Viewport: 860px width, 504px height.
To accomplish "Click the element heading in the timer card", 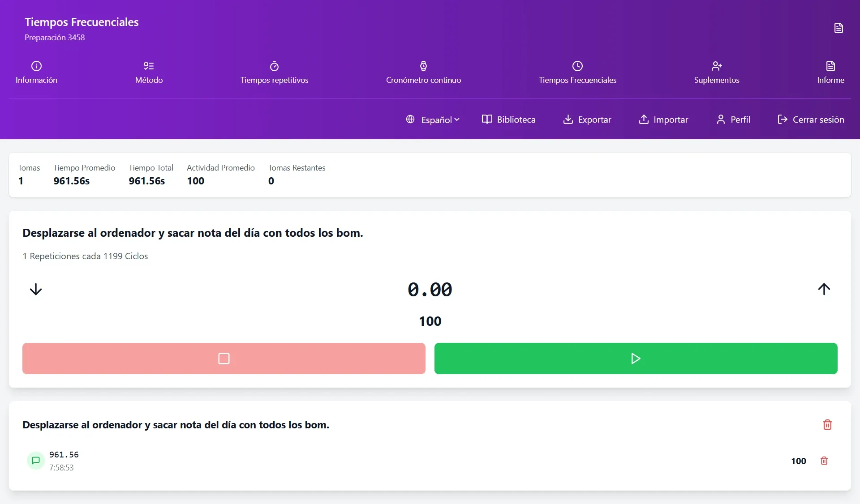I will tap(193, 233).
